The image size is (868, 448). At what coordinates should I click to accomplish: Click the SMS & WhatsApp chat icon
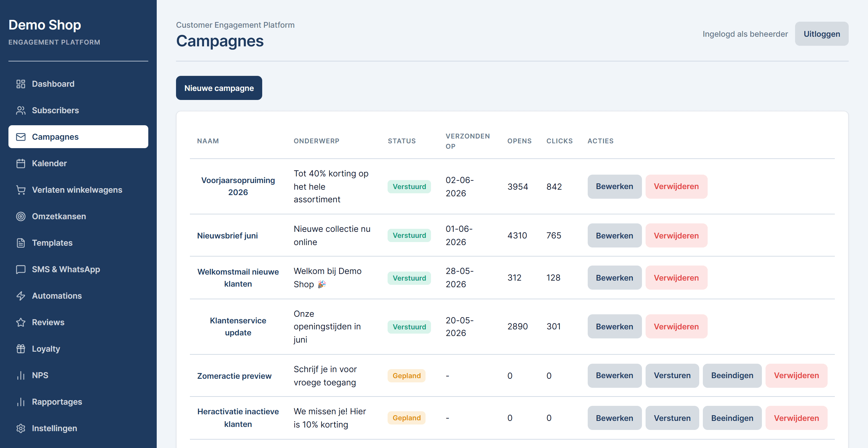pyautogui.click(x=21, y=269)
